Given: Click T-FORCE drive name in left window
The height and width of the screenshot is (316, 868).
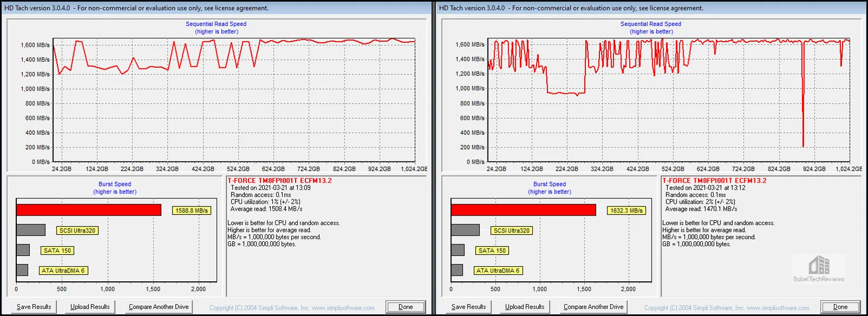Looking at the screenshot, I should 279,180.
